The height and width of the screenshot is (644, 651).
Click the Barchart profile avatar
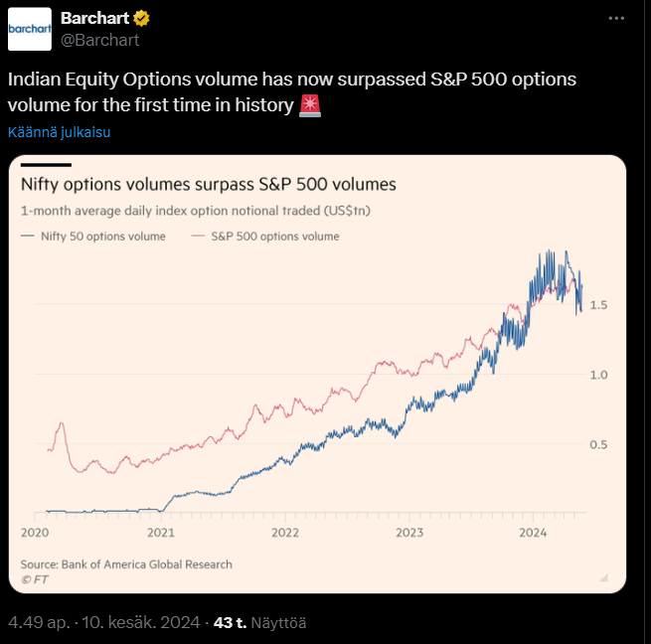point(30,29)
